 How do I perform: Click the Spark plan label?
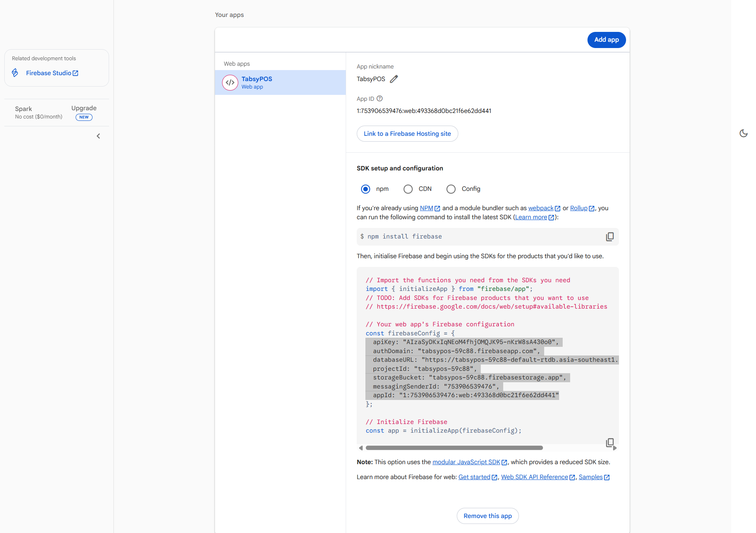[x=23, y=109]
